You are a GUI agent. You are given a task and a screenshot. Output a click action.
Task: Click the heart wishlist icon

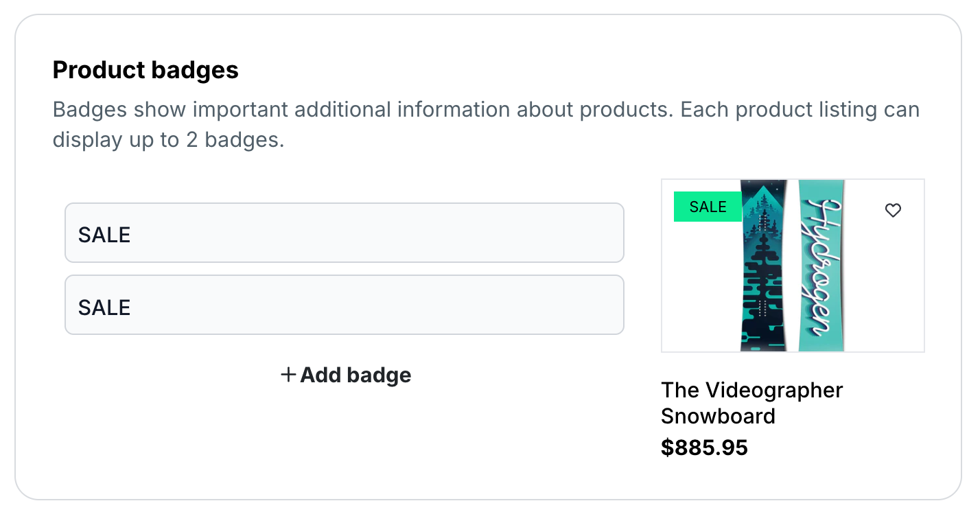pos(893,211)
